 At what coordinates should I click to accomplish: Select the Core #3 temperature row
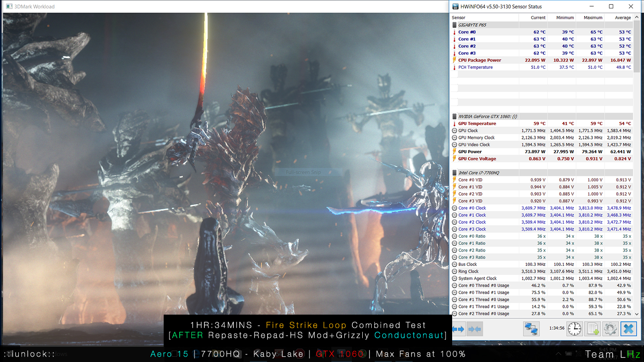542,53
